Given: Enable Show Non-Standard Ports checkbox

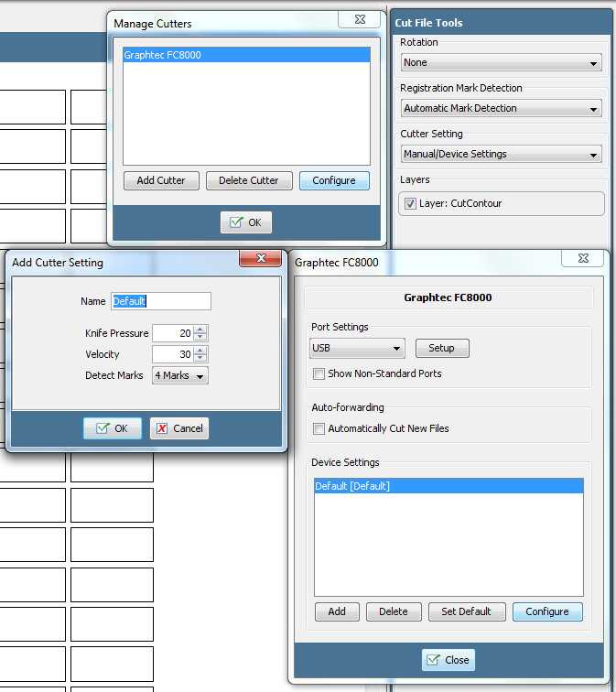Looking at the screenshot, I should tap(319, 373).
